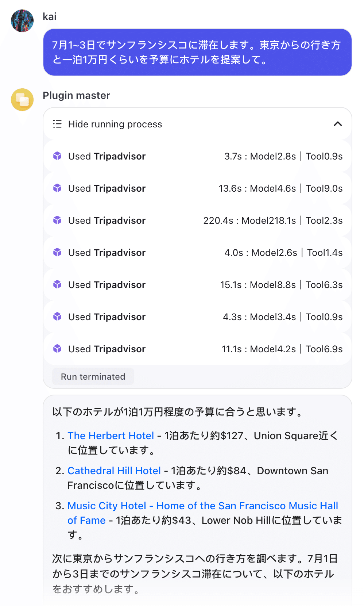Click the Plugin master bot avatar icon
This screenshot has height=606, width=364.
point(22,99)
